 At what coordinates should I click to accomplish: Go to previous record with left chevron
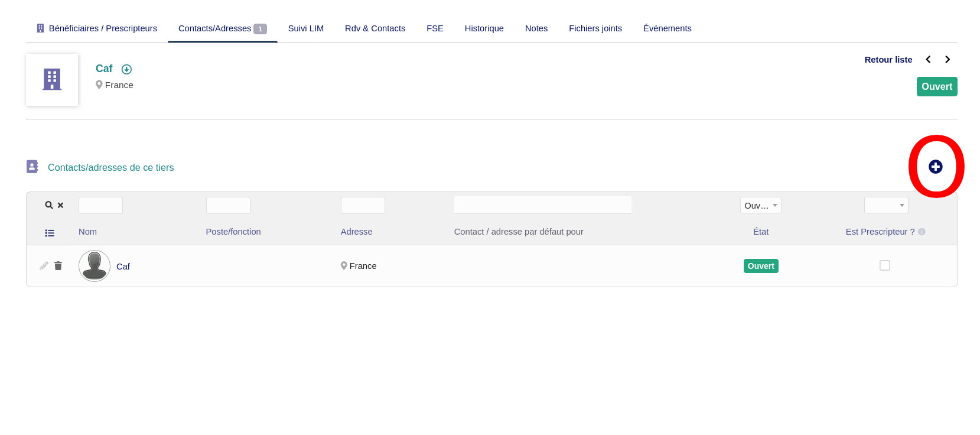(x=928, y=60)
